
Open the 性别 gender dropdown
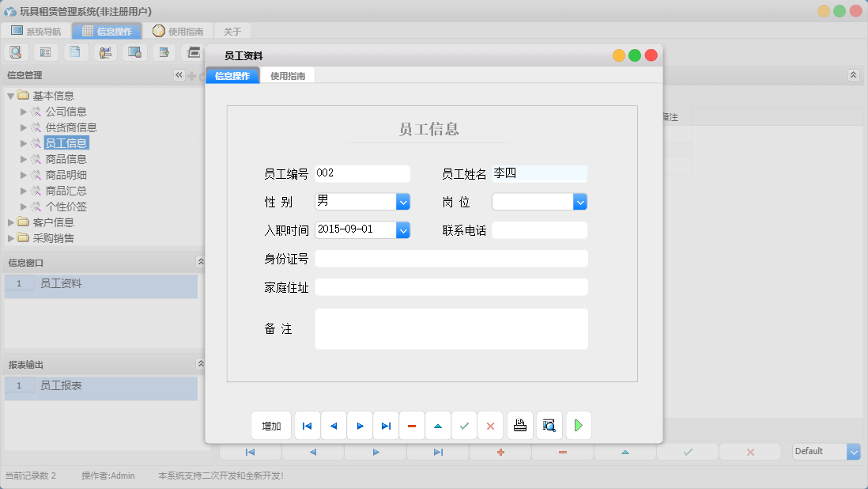point(403,201)
